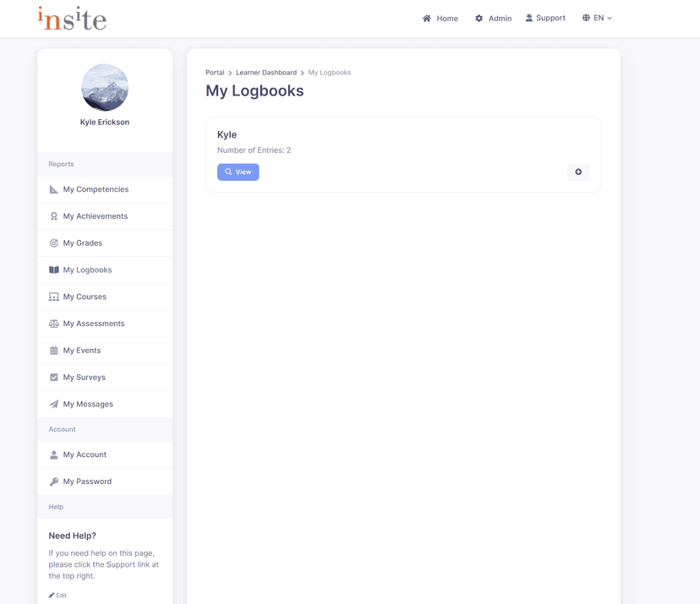Click the My Password key icon
700x604 pixels.
[x=54, y=482]
